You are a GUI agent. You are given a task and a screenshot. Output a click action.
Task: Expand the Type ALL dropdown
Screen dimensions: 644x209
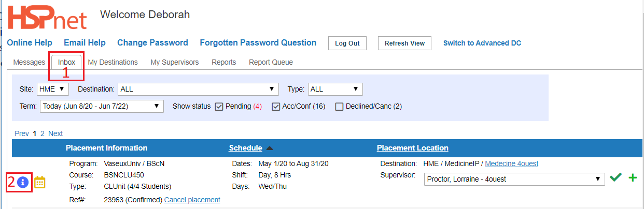click(x=335, y=89)
